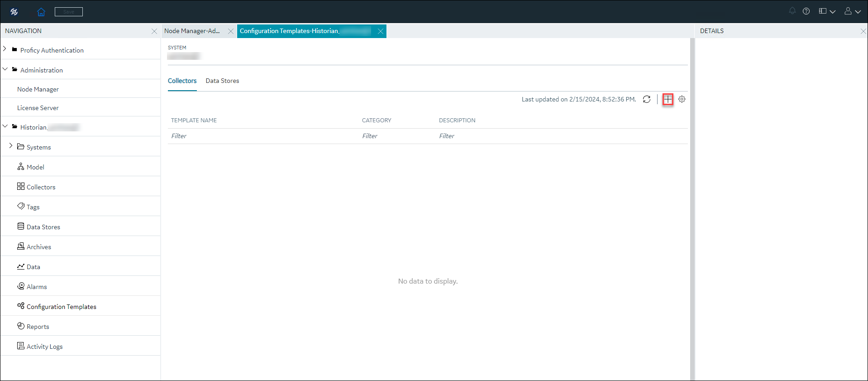Refresh the templates list
The width and height of the screenshot is (868, 381).
[647, 99]
